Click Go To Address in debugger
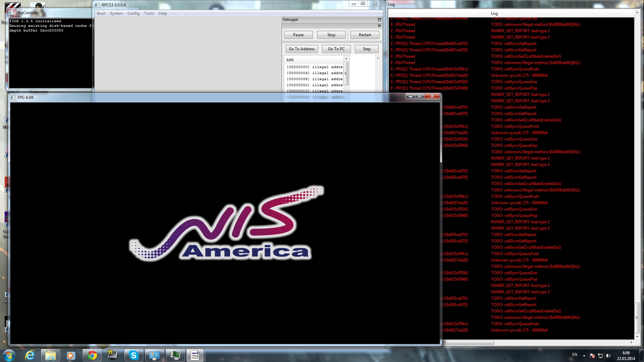Image resolution: width=644 pixels, height=362 pixels. tap(302, 49)
